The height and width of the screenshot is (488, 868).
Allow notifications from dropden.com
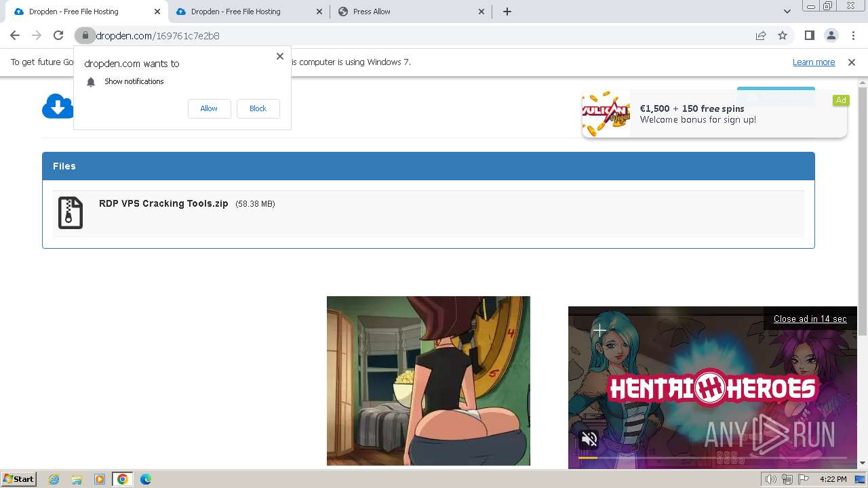click(209, 108)
